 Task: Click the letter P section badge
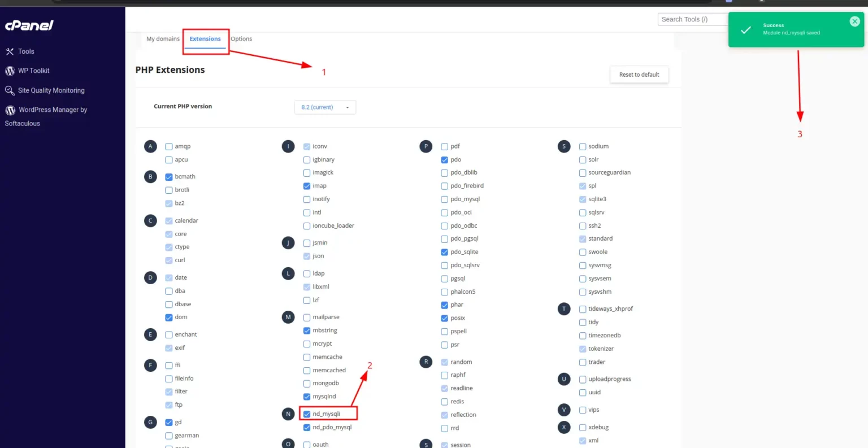(426, 146)
